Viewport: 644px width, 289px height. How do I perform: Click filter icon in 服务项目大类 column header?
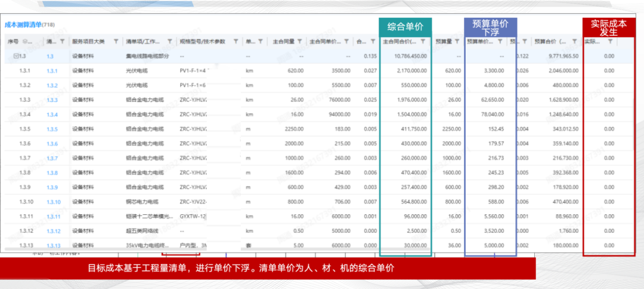(116, 42)
